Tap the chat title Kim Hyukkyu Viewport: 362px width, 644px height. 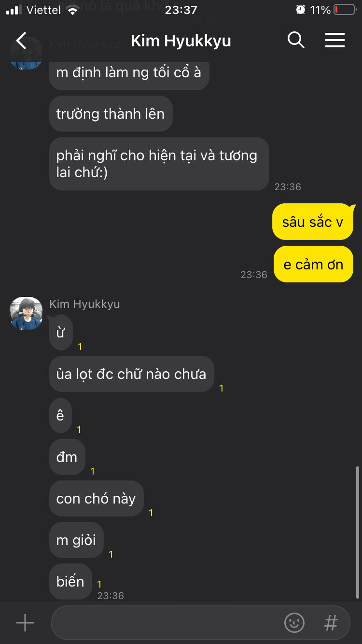[181, 41]
